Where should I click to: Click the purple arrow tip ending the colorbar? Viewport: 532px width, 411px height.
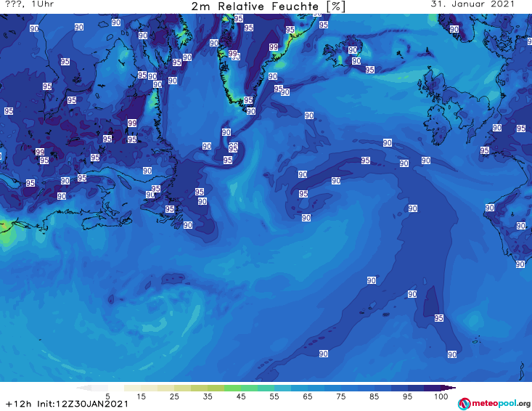(449, 388)
